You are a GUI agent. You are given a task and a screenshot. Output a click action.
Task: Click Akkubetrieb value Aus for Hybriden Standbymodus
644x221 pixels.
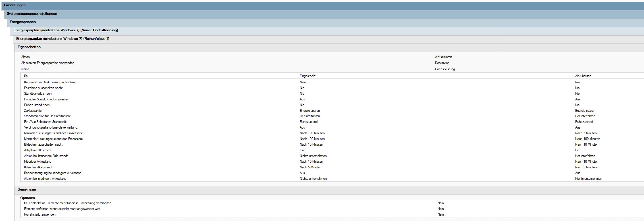tap(577, 99)
